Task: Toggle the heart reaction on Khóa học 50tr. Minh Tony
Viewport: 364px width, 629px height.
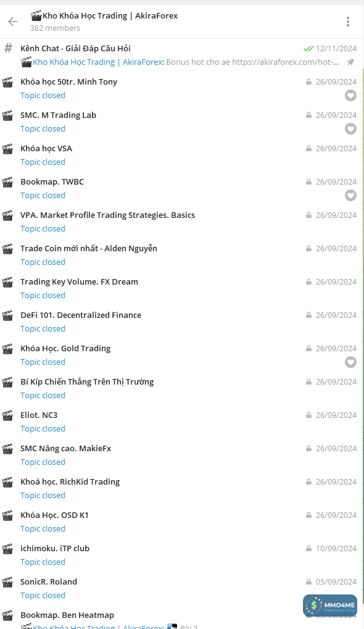Action: click(350, 96)
